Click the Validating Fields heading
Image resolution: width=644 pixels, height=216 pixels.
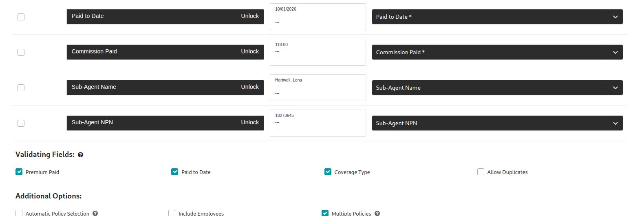click(45, 154)
